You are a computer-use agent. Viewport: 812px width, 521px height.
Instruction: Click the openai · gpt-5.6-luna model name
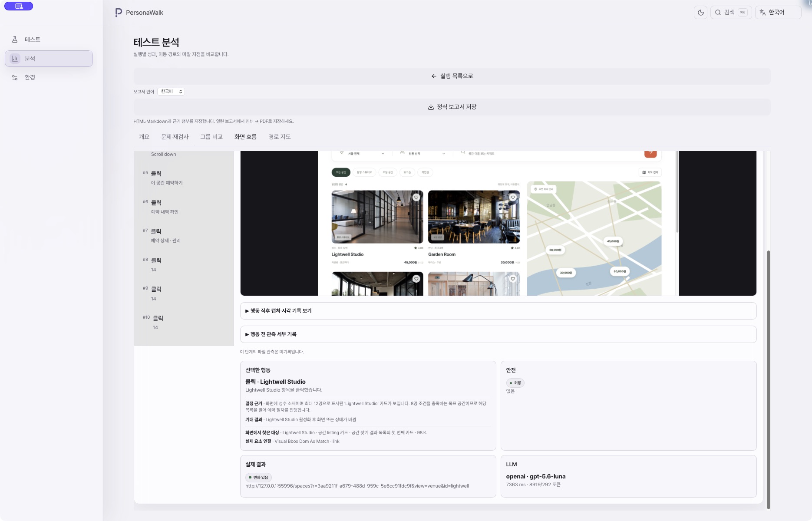tap(535, 476)
